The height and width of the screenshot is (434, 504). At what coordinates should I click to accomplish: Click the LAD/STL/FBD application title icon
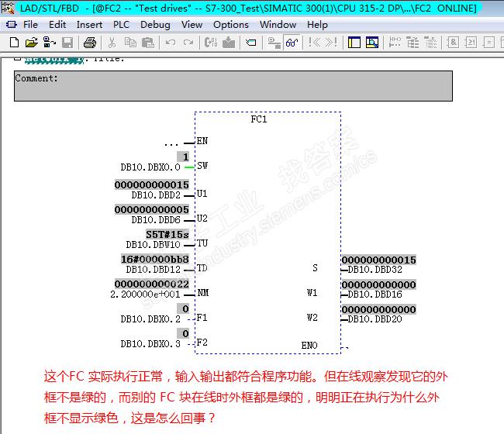(8, 8)
